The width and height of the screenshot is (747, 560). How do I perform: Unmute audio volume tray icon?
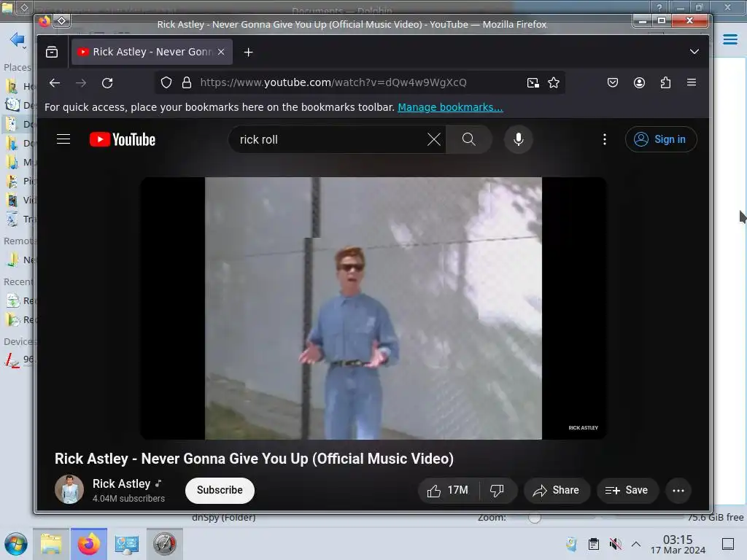615,544
